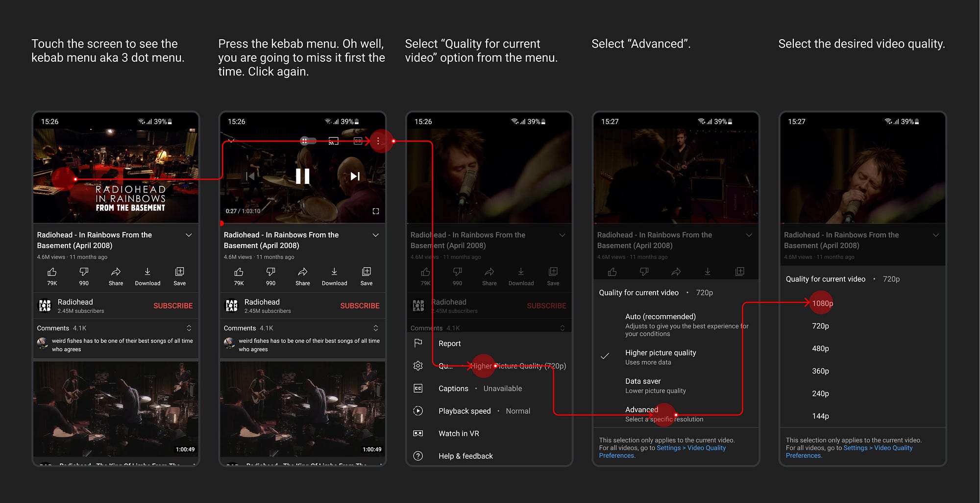The height and width of the screenshot is (503, 980).
Task: Choose 144p resolution in the fifth phone
Action: tap(820, 416)
